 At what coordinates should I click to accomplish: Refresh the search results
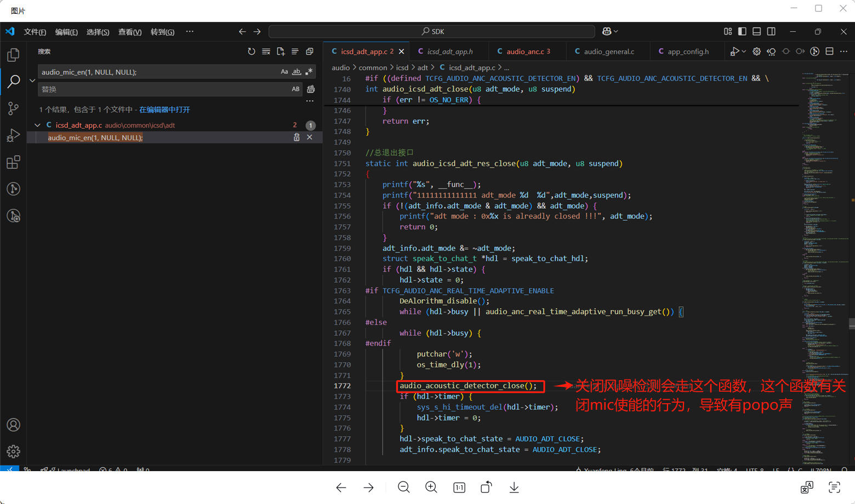(252, 51)
